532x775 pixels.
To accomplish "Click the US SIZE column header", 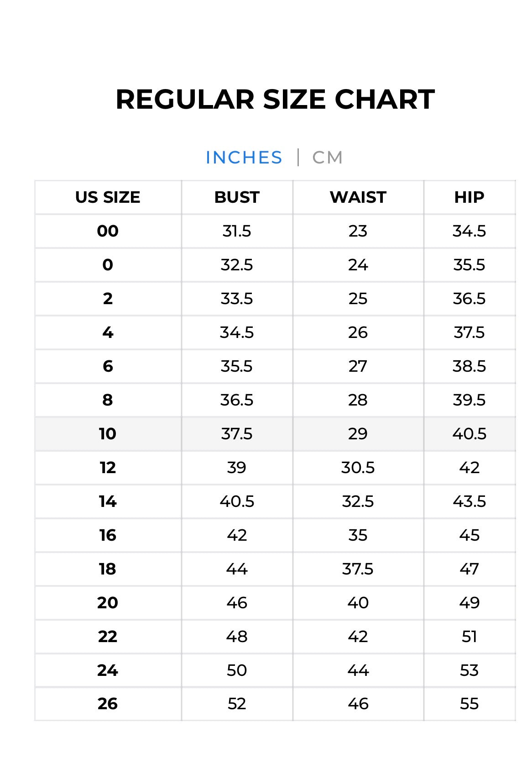I will pos(108,197).
